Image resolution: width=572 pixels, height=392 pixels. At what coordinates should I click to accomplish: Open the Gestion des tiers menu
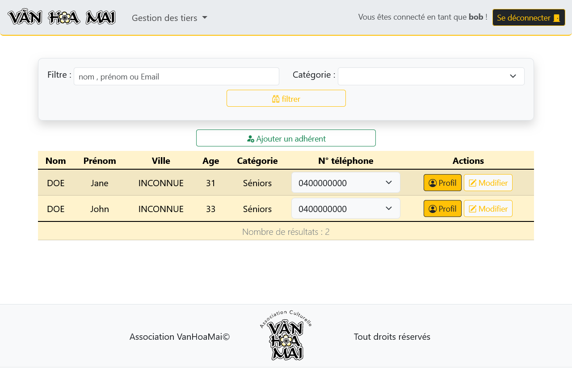point(169,18)
